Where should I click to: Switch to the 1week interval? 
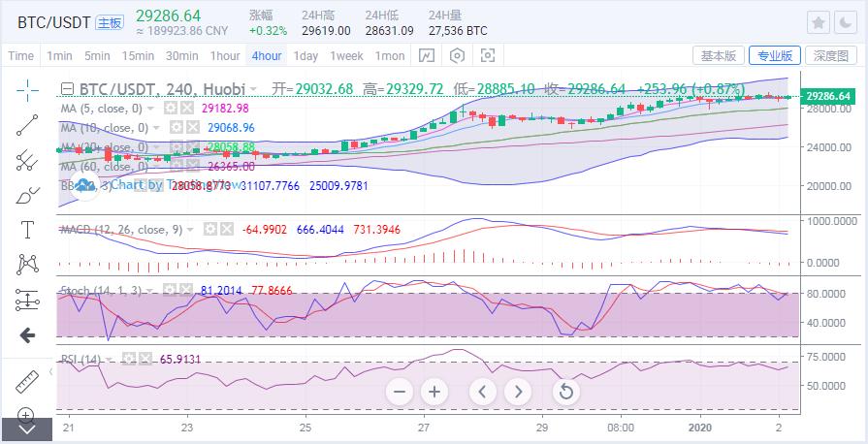pyautogui.click(x=346, y=56)
